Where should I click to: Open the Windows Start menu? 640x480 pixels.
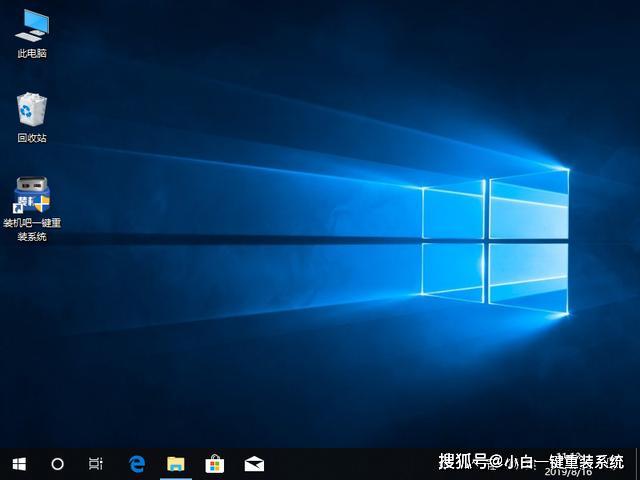[x=19, y=464]
